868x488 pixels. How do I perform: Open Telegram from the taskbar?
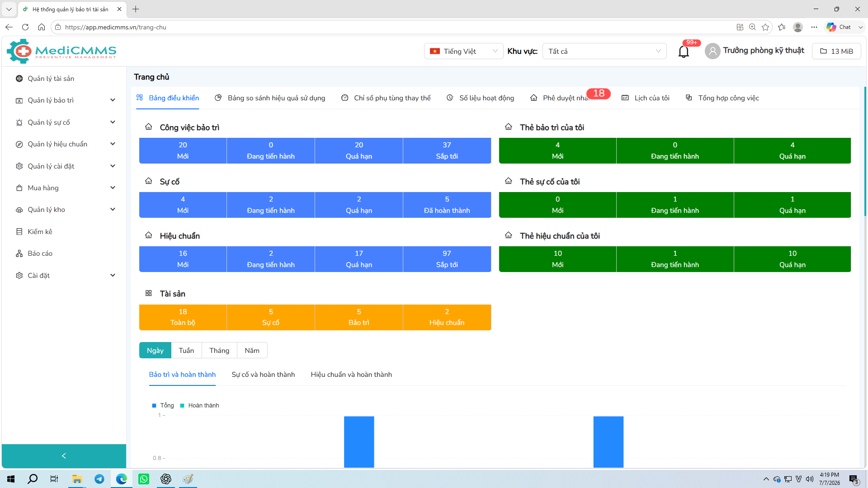[x=99, y=479]
